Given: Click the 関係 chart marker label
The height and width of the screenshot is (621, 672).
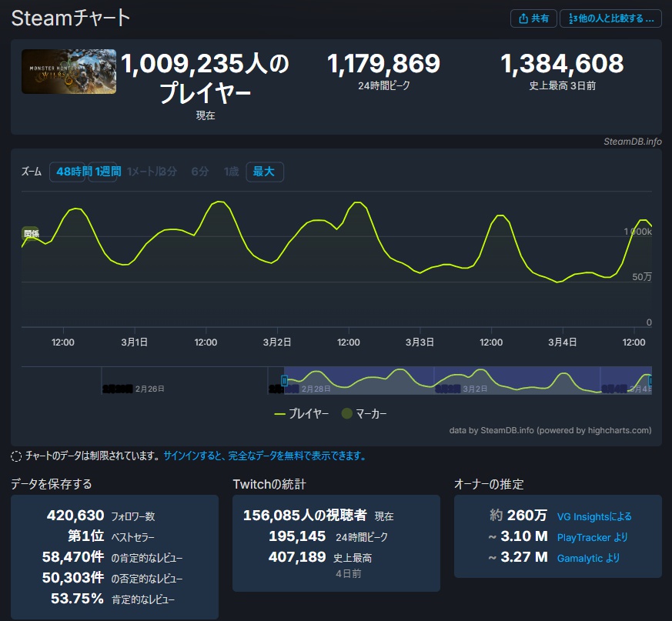Looking at the screenshot, I should click(x=31, y=234).
